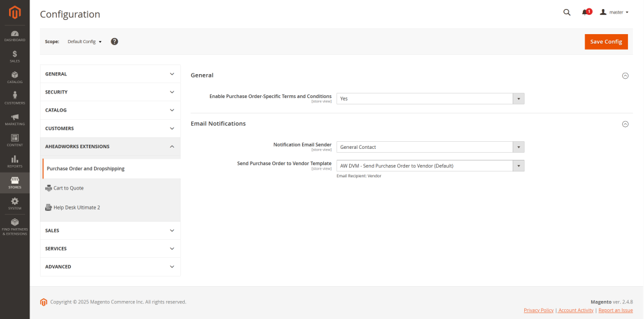Open the Dashboard sidebar icon
Screen dimensions: 644x319
pyautogui.click(x=15, y=36)
